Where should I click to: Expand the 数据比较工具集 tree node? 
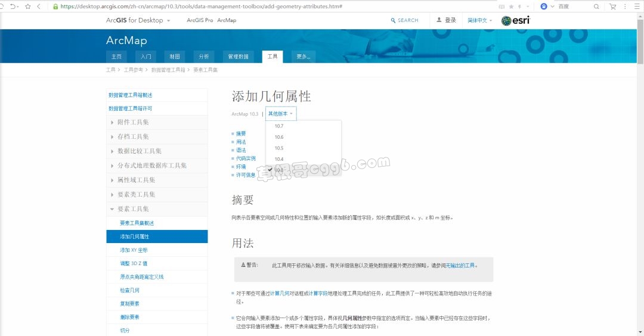[x=112, y=151]
